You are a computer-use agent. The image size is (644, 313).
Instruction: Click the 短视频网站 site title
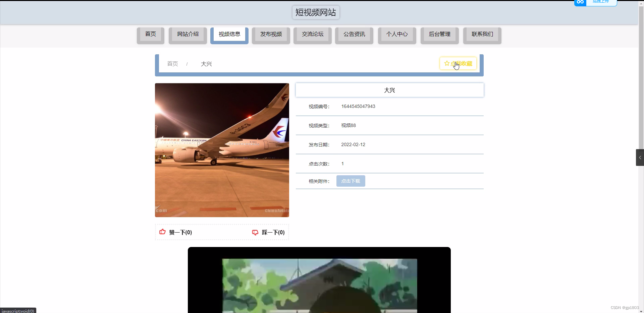(316, 12)
